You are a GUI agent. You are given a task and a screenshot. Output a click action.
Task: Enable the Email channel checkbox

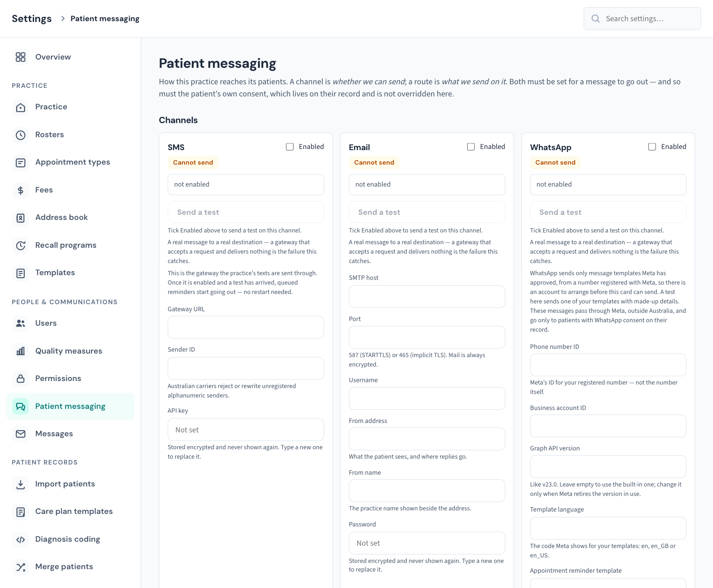(471, 147)
